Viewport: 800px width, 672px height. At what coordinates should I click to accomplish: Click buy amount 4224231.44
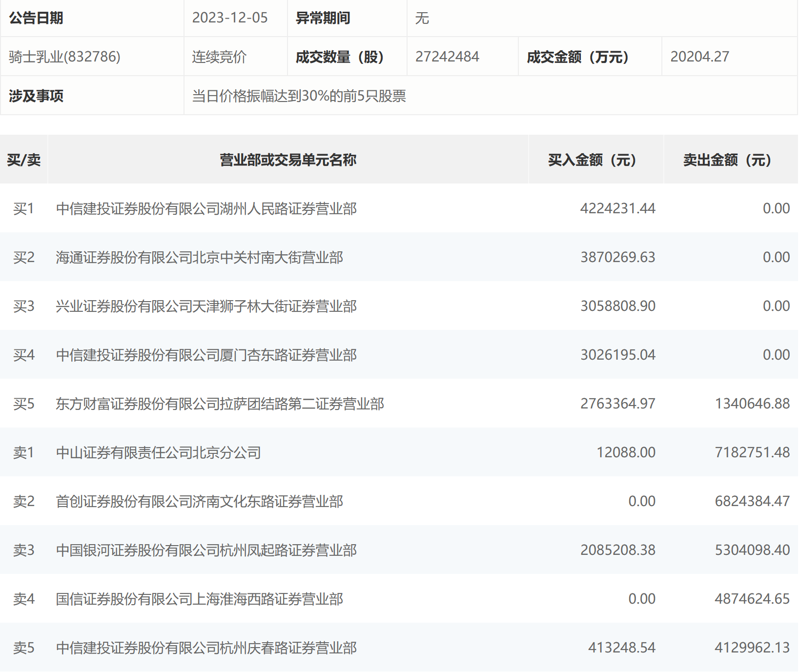(x=617, y=208)
